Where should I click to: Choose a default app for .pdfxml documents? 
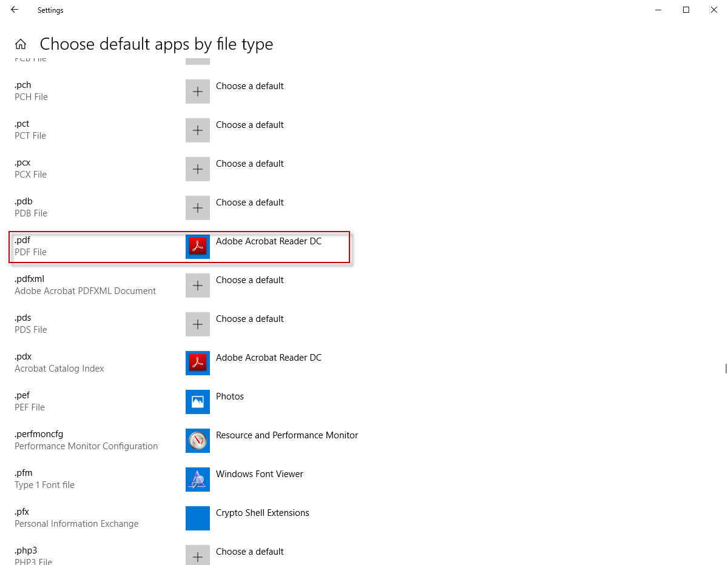pyautogui.click(x=197, y=285)
